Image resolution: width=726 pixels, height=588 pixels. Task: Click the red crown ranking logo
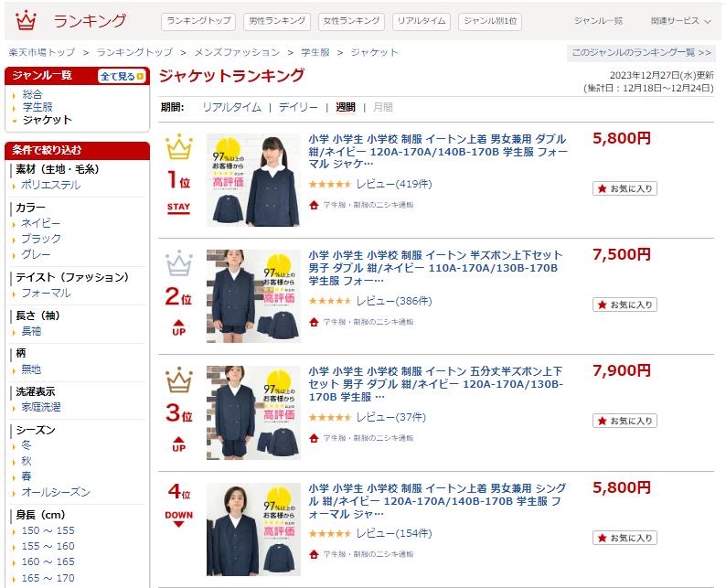pos(26,20)
